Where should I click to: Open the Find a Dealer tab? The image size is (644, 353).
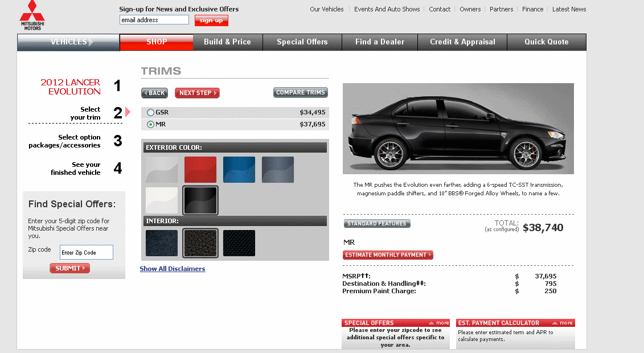380,42
